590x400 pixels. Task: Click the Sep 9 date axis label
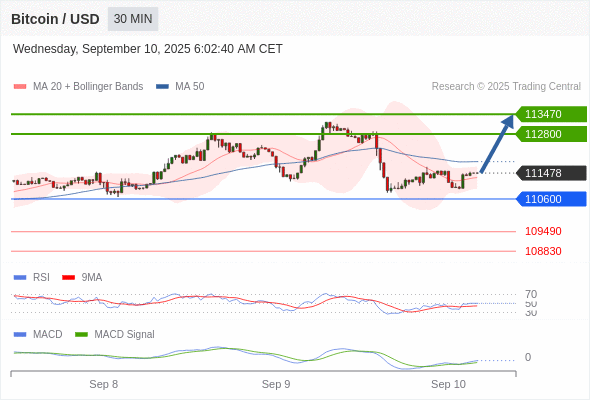tap(276, 384)
